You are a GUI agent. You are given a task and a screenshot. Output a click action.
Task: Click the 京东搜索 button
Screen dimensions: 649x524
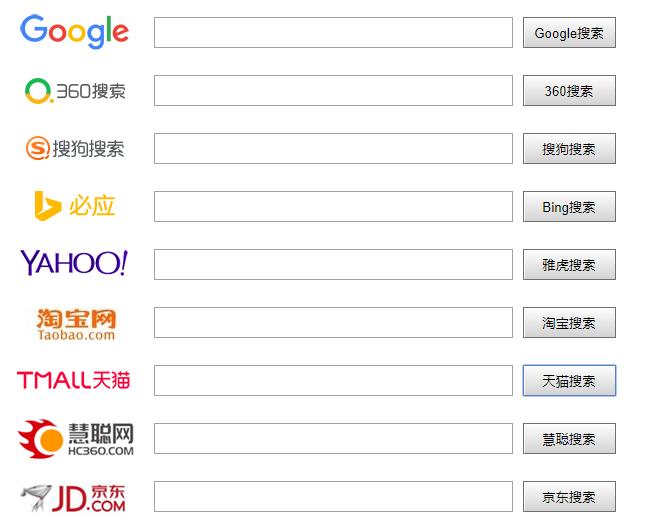tap(569, 496)
